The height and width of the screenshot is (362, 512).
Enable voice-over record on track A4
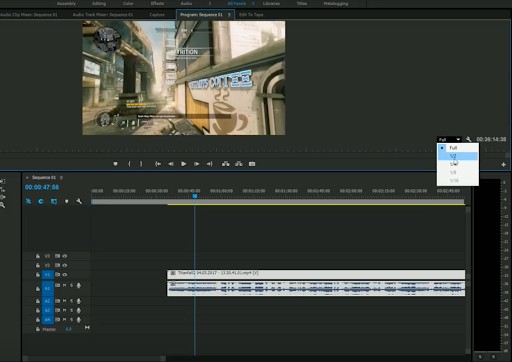[79, 320]
